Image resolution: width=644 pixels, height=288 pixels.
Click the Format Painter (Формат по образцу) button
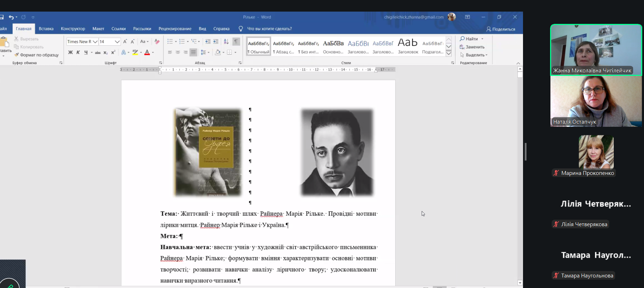coord(36,55)
